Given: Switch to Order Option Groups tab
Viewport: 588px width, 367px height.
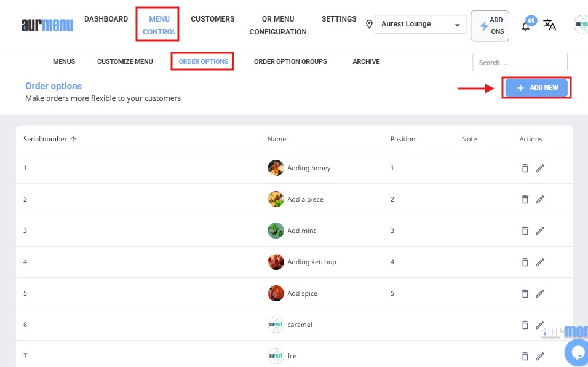Looking at the screenshot, I should pyautogui.click(x=290, y=61).
